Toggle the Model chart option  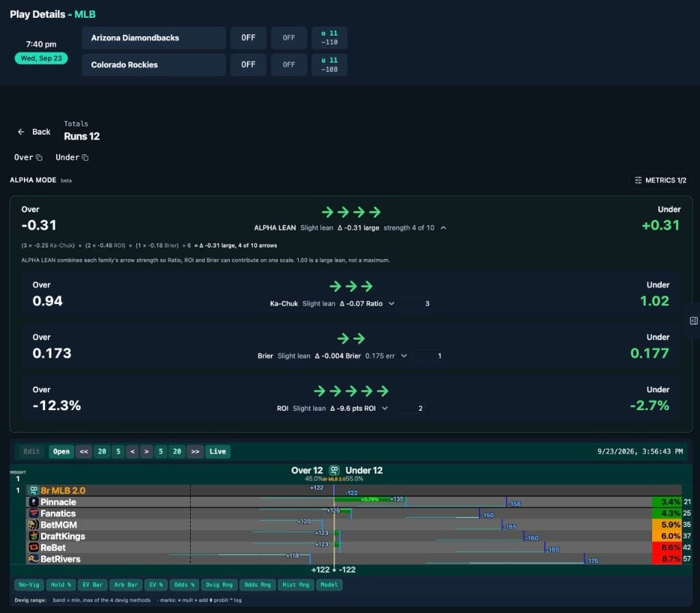click(329, 585)
